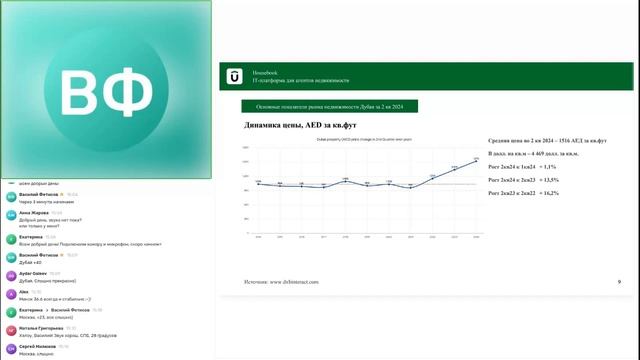Open the www.dxbinteract.com source link

pos(294,282)
